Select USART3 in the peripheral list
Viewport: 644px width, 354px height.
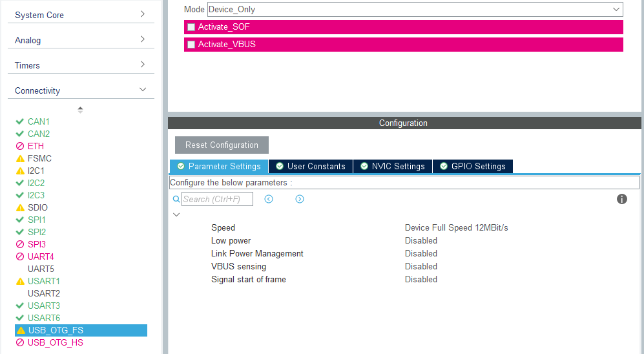click(43, 306)
